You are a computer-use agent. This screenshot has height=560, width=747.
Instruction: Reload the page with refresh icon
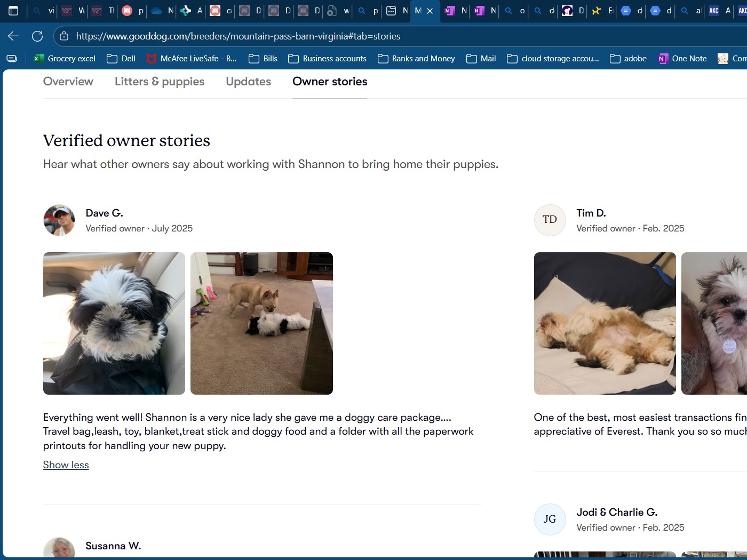[37, 36]
